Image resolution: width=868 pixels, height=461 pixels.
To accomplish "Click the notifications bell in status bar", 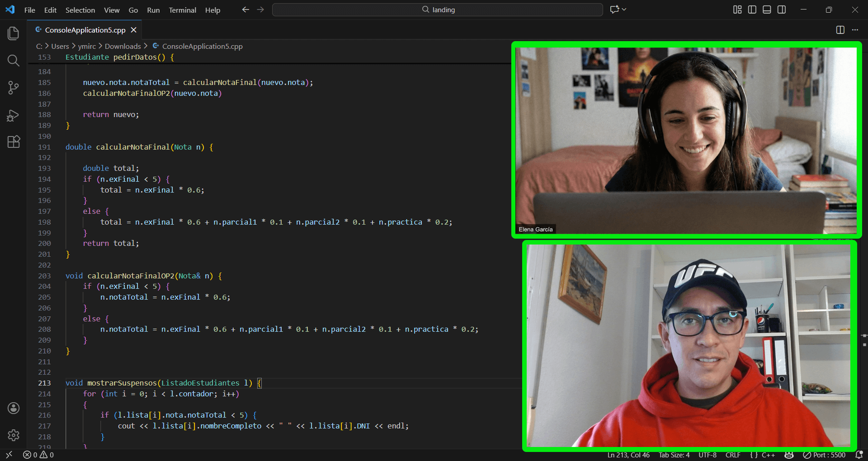I will pyautogui.click(x=859, y=455).
